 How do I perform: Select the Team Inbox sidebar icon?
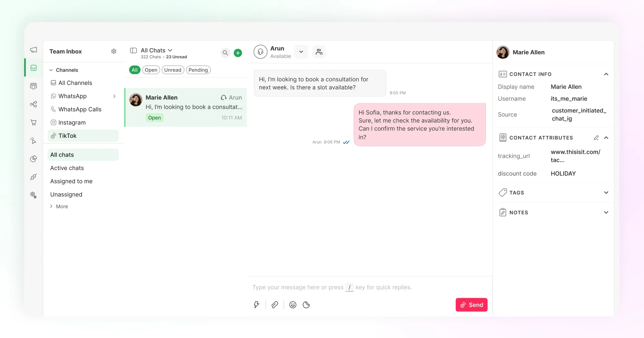[x=34, y=68]
